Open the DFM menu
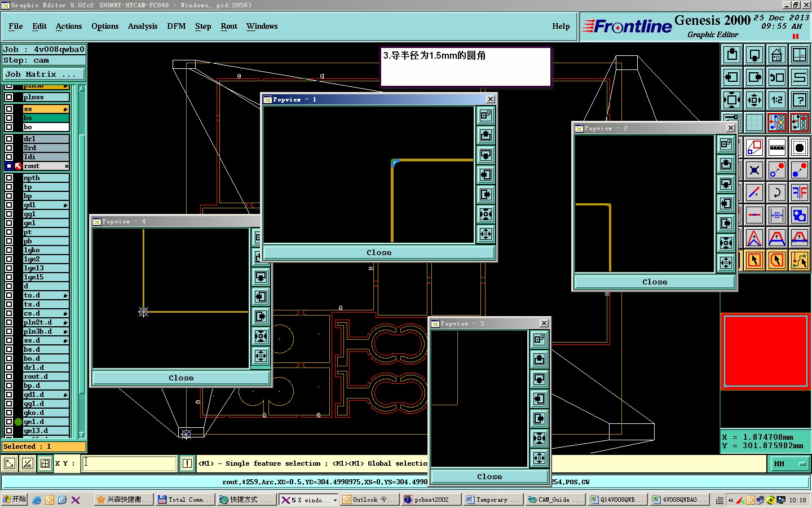The height and width of the screenshot is (508, 812). [x=176, y=27]
